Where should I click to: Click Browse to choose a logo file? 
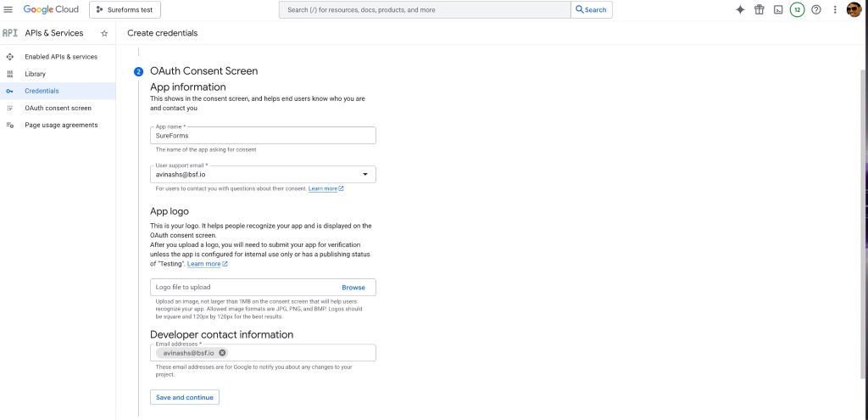pos(353,288)
